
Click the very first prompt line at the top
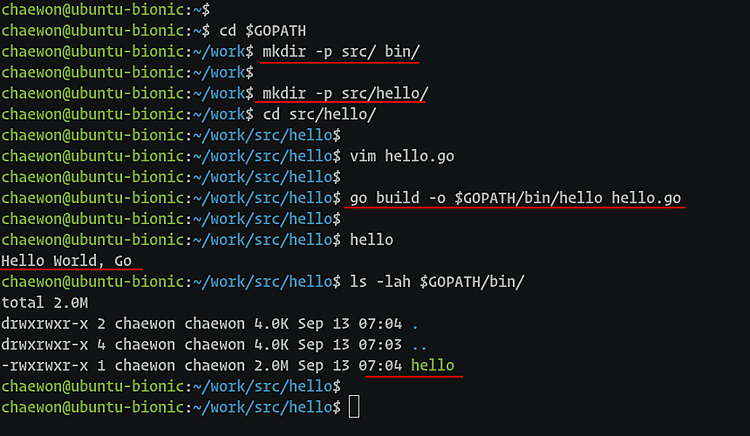100,9
